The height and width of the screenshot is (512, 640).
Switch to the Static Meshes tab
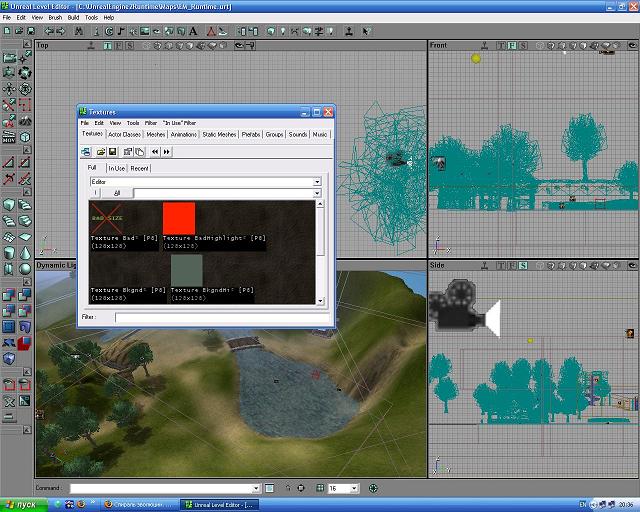(217, 134)
